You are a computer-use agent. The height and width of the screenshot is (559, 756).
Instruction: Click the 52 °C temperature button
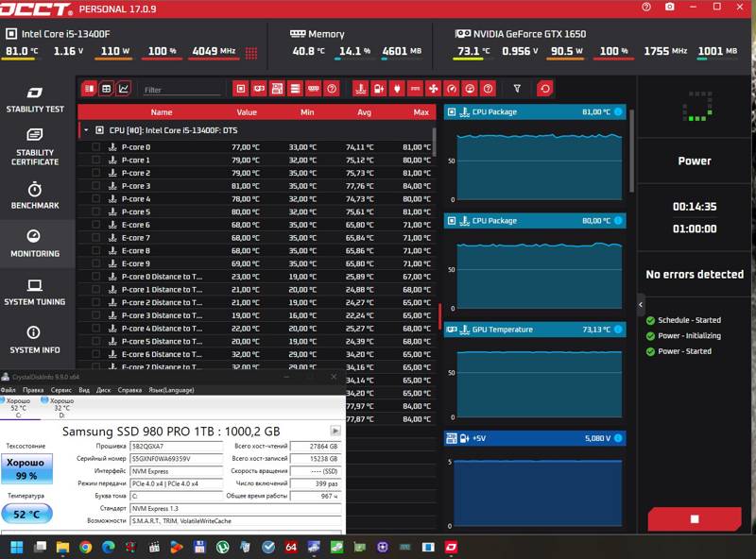coord(27,515)
